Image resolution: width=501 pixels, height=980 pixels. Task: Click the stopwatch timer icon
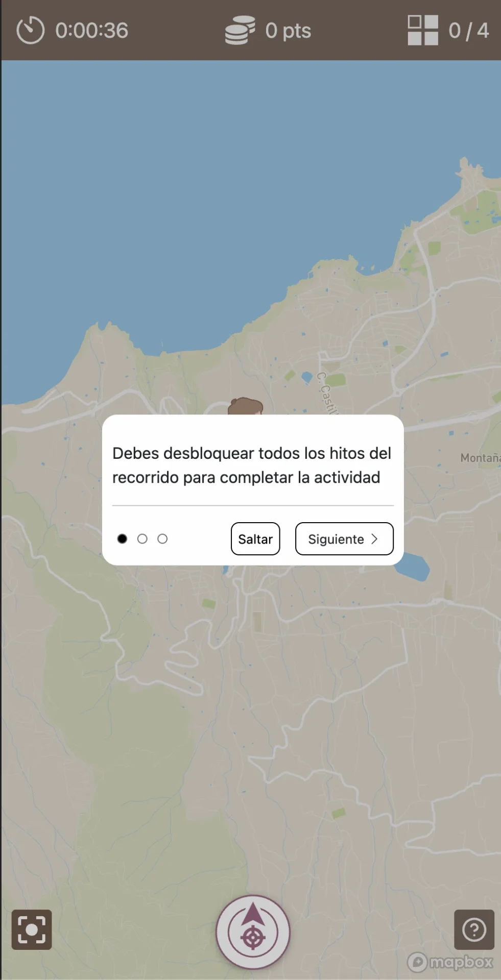31,31
